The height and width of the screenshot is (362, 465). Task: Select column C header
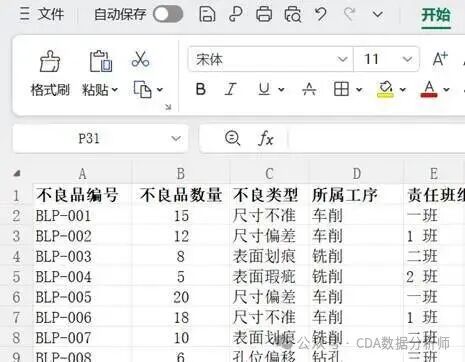point(269,174)
